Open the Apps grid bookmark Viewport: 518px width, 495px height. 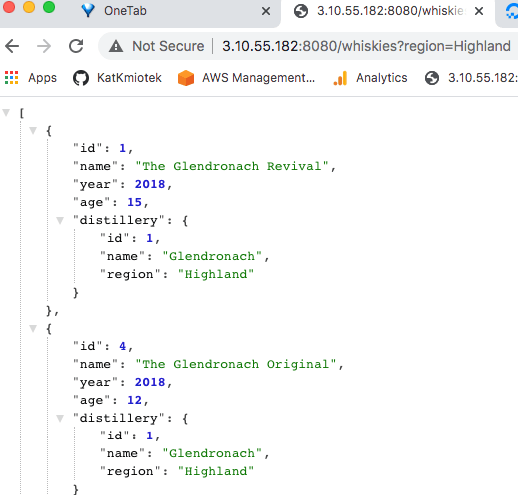click(31, 78)
